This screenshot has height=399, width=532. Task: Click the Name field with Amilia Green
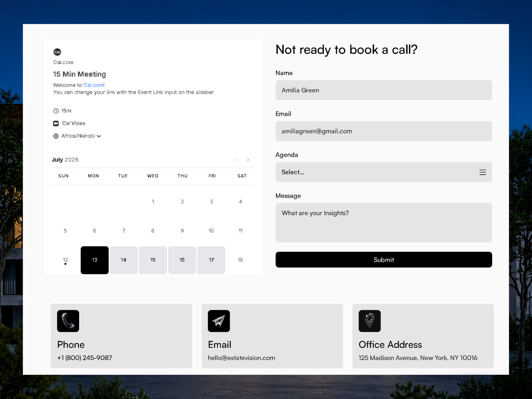pos(384,90)
